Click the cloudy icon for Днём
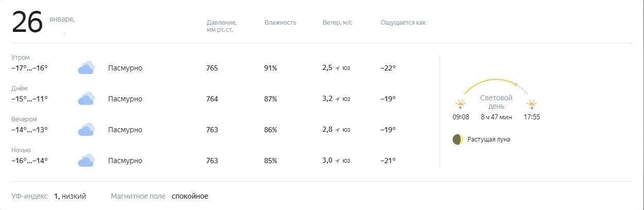 (87, 98)
